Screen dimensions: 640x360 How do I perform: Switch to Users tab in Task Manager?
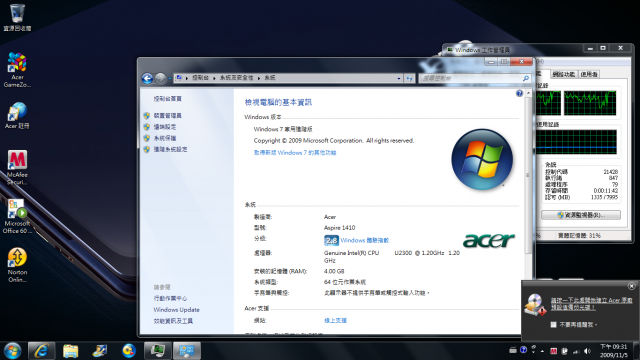click(x=589, y=74)
